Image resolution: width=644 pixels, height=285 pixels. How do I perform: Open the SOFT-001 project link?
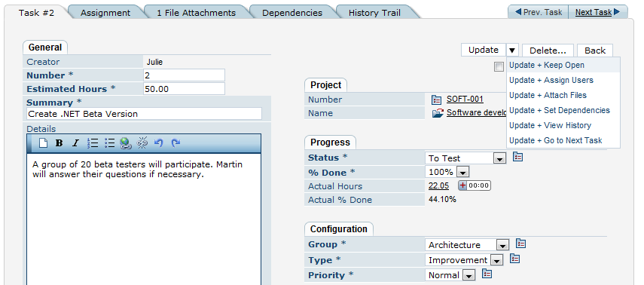tap(465, 99)
